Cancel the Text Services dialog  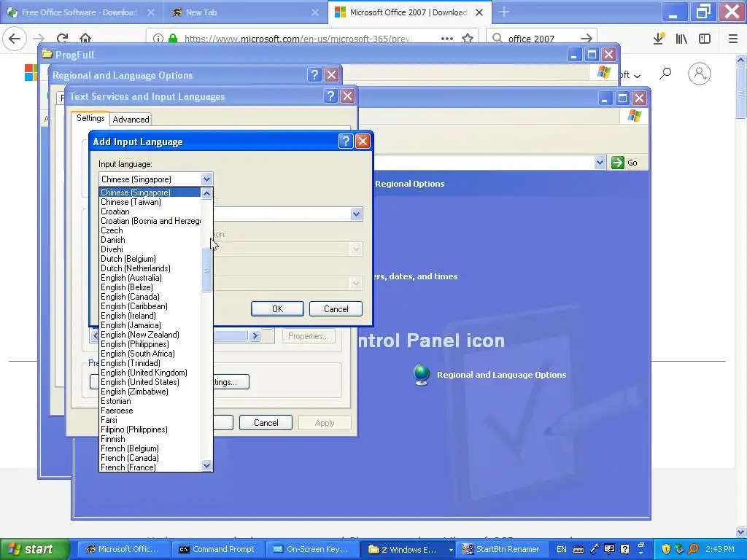(266, 423)
